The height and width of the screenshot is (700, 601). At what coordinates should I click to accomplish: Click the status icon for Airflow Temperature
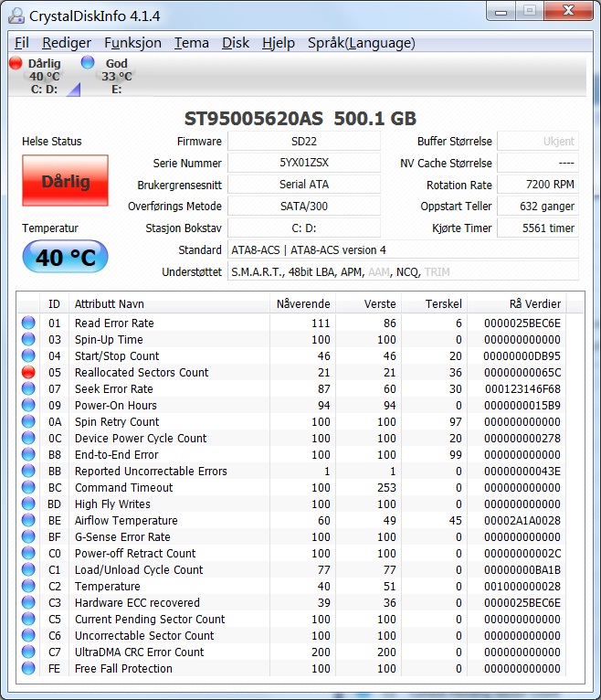[28, 521]
